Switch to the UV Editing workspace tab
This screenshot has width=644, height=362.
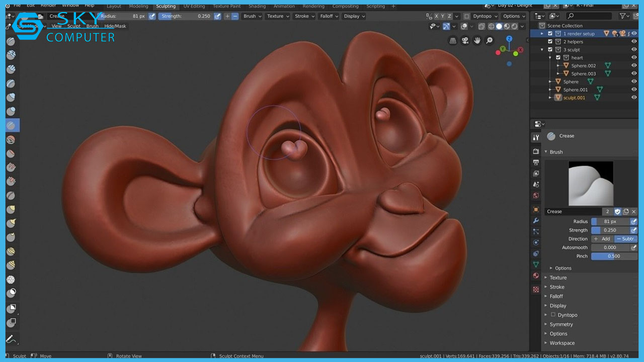coord(194,6)
